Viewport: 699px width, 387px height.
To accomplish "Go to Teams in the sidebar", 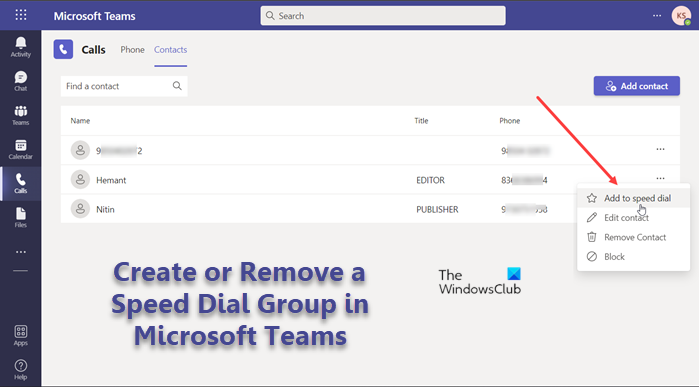I will point(21,115).
